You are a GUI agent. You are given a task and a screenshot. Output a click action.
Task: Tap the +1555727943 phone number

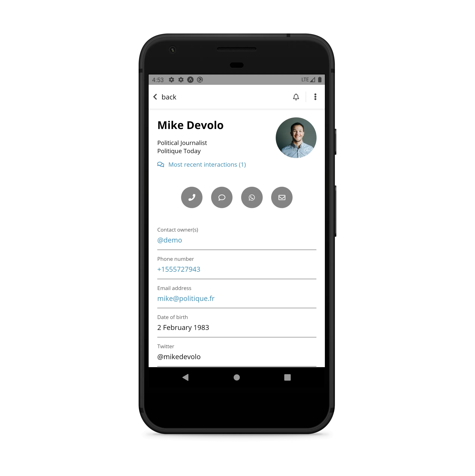pyautogui.click(x=179, y=269)
